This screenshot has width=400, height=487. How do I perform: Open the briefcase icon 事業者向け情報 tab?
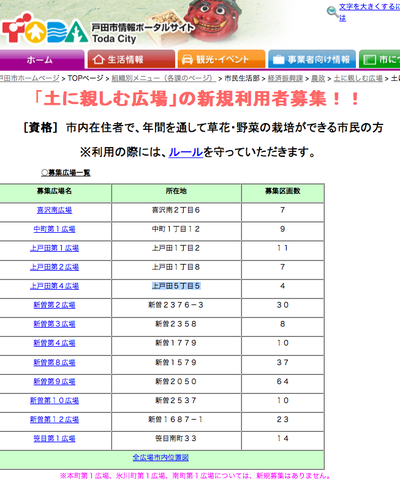click(312, 59)
